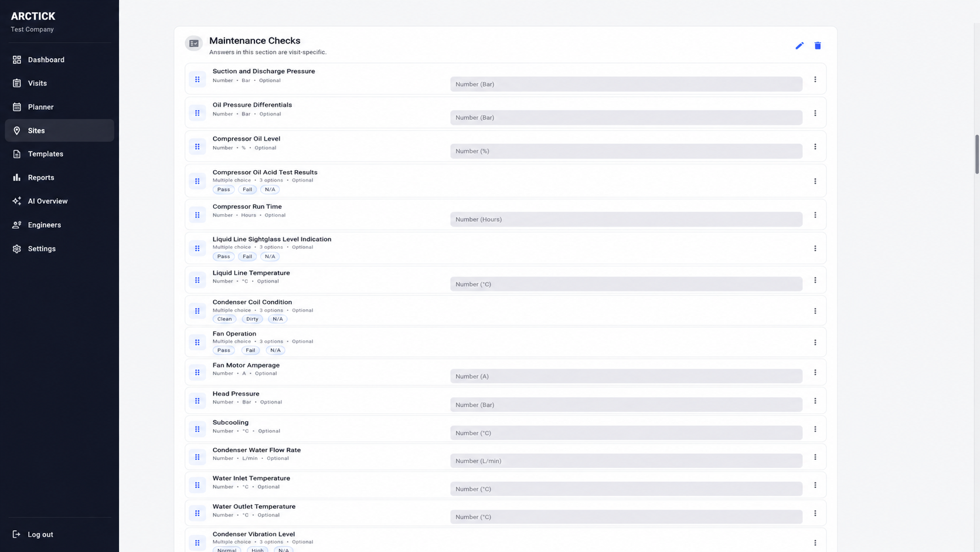The width and height of the screenshot is (980, 552).
Task: Focus Condenser Water Flow Rate L/min input
Action: 626,461
